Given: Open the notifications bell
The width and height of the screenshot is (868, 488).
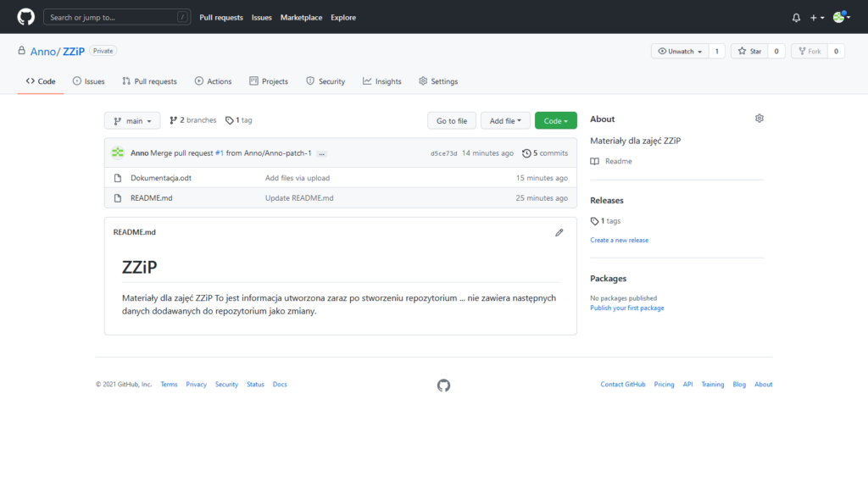Looking at the screenshot, I should [x=796, y=18].
